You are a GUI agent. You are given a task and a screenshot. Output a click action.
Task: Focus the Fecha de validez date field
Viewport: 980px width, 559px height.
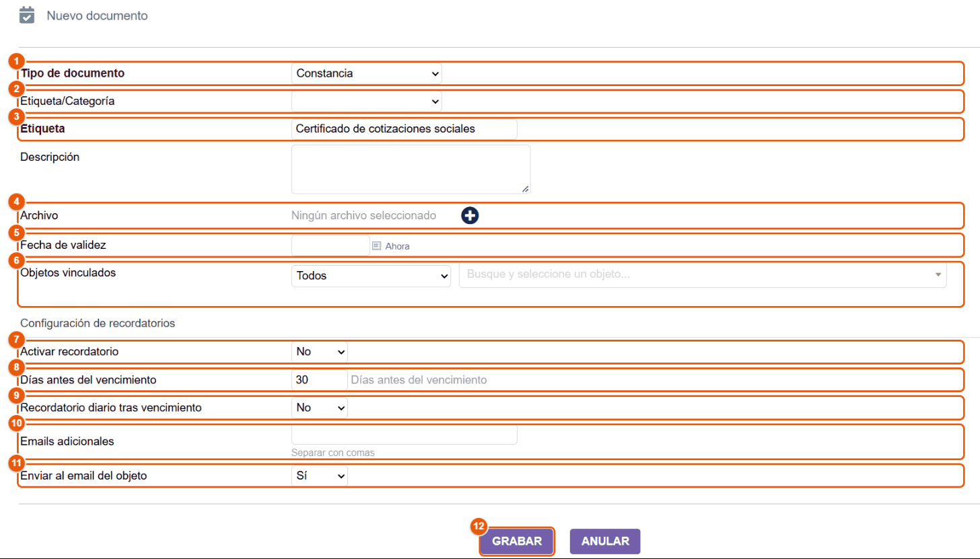(x=330, y=246)
